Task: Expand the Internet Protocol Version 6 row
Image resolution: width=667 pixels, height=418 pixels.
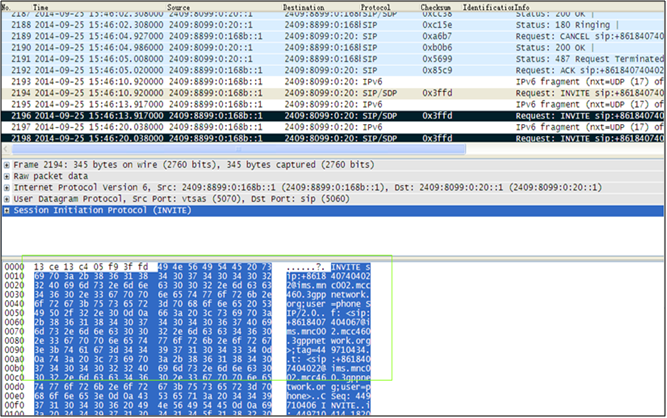Action: [7, 188]
